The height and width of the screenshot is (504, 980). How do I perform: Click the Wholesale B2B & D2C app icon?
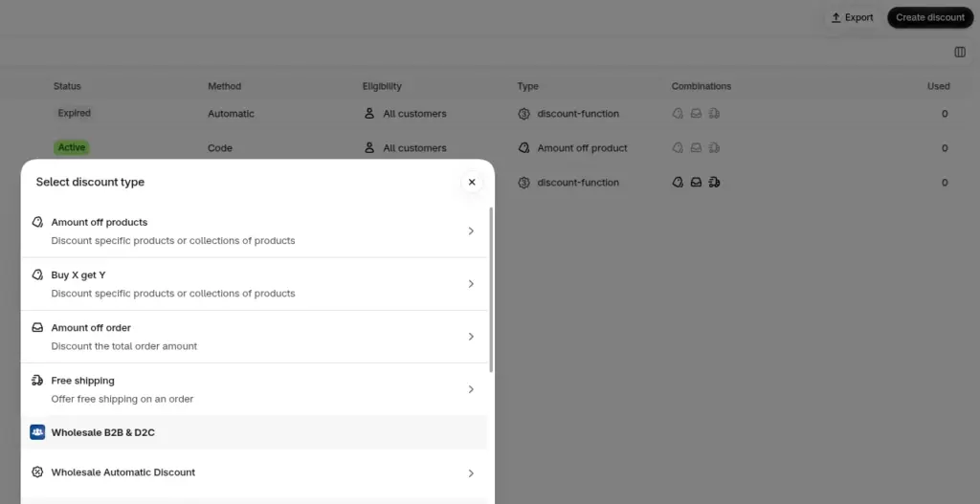coord(37,432)
